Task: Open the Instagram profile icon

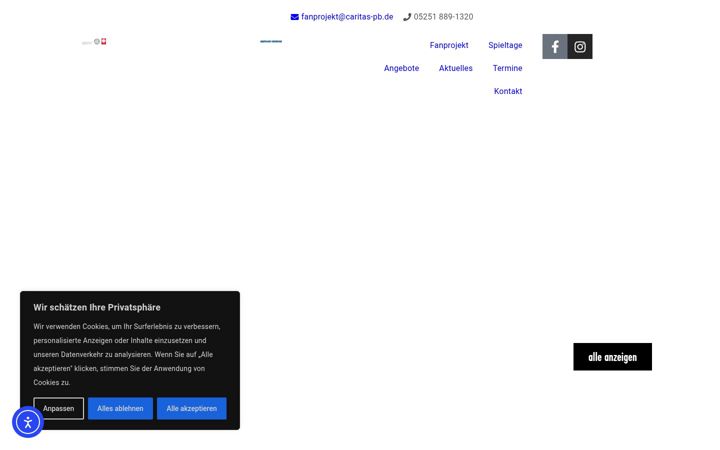Action: pos(580,46)
